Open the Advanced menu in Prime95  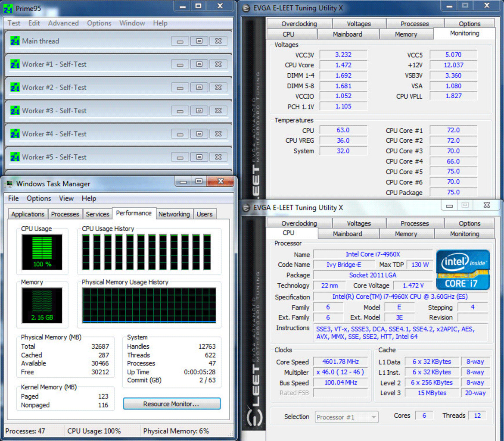click(x=63, y=23)
